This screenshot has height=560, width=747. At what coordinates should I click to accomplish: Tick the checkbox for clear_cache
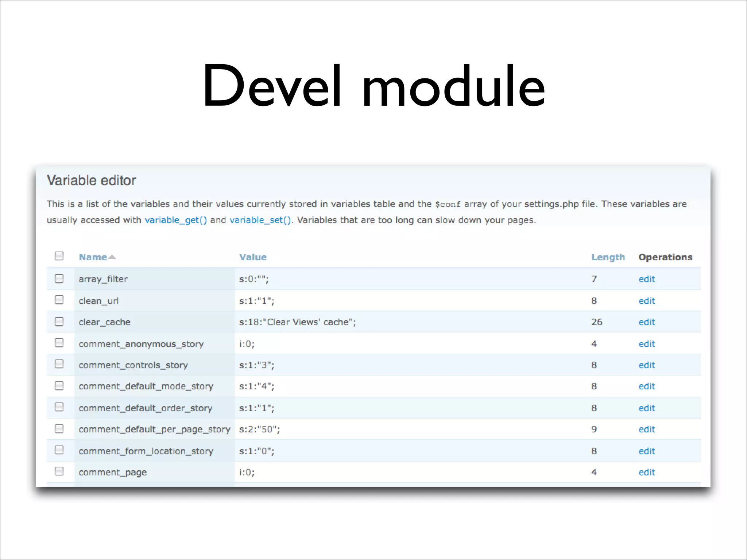coord(59,322)
